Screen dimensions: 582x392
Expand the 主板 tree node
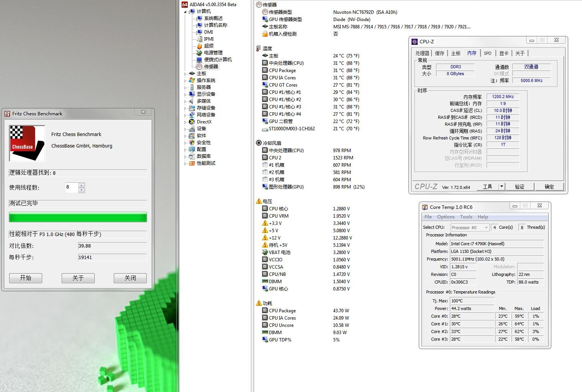point(185,74)
